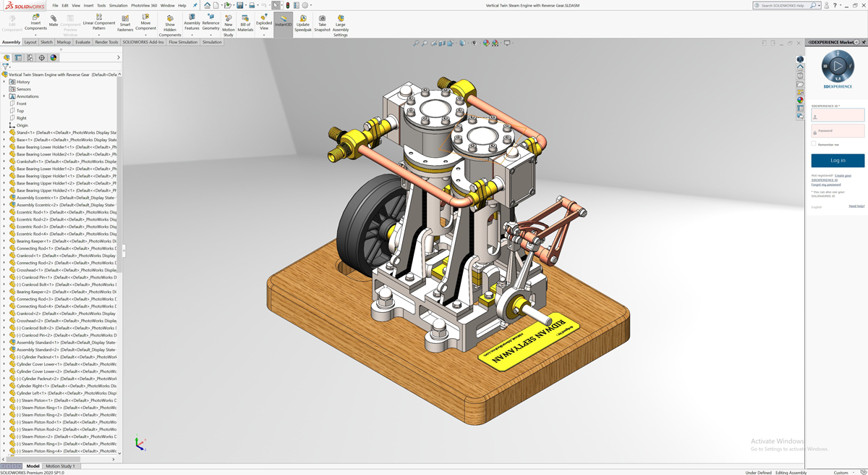Click the Save icon in the title toolbar
Screen dimensions: 868x475
click(x=240, y=5)
